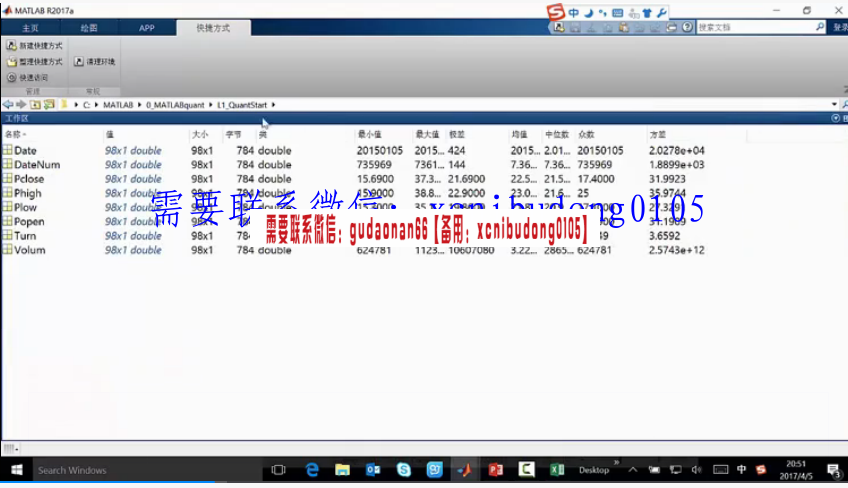848x488 pixels.
Task: Toggle Sogou Chinese/English mode (中)
Action: coord(573,12)
